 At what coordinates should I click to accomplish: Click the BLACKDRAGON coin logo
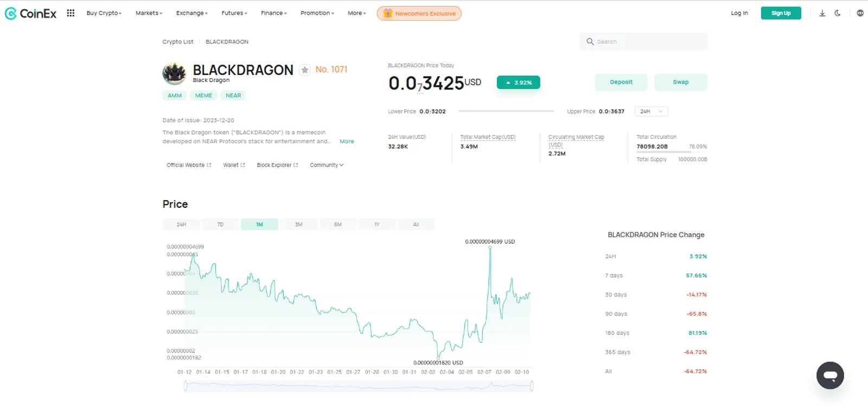pos(174,73)
